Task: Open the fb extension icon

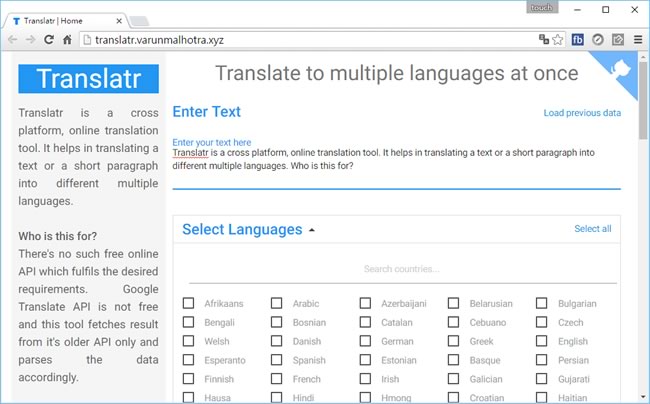Action: [577, 40]
